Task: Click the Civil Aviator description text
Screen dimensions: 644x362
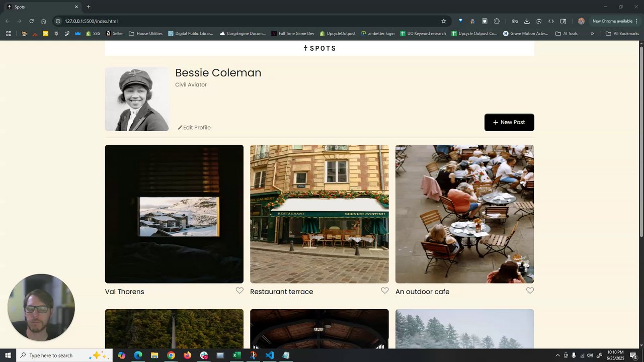Action: click(191, 84)
